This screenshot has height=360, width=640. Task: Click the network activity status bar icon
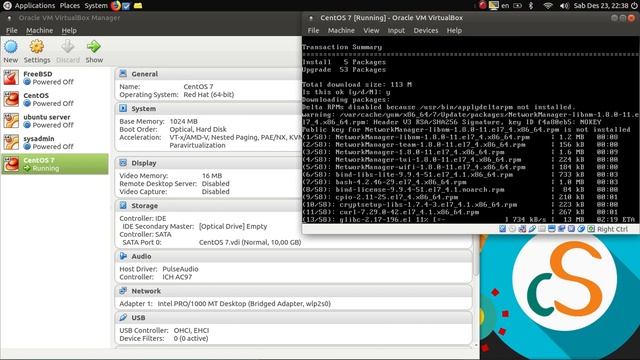(x=522, y=229)
